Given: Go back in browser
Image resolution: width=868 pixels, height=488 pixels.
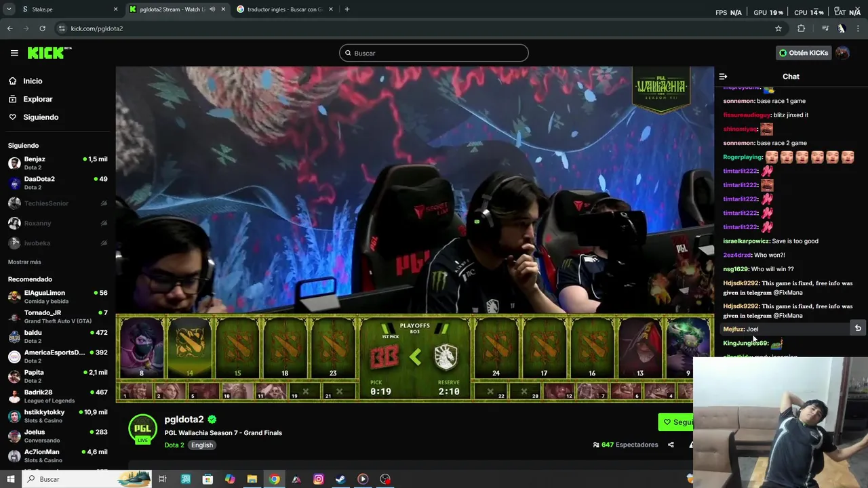Looking at the screenshot, I should coord(9,28).
